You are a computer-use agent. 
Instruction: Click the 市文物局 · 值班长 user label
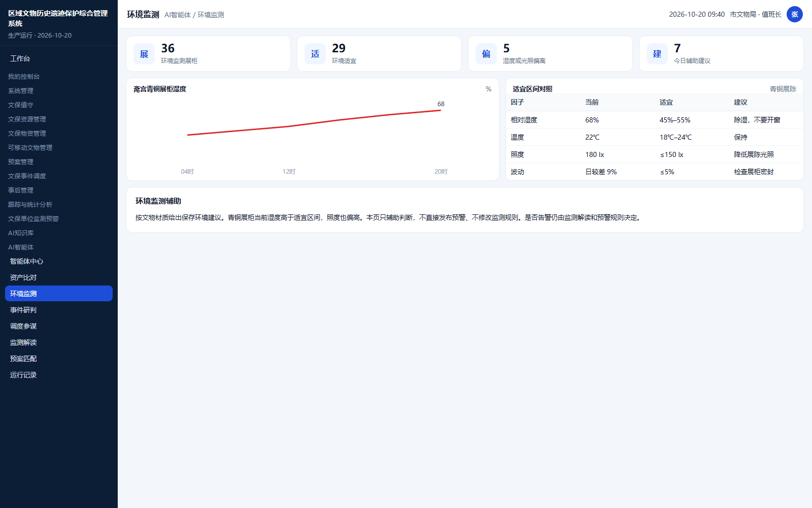coord(756,14)
